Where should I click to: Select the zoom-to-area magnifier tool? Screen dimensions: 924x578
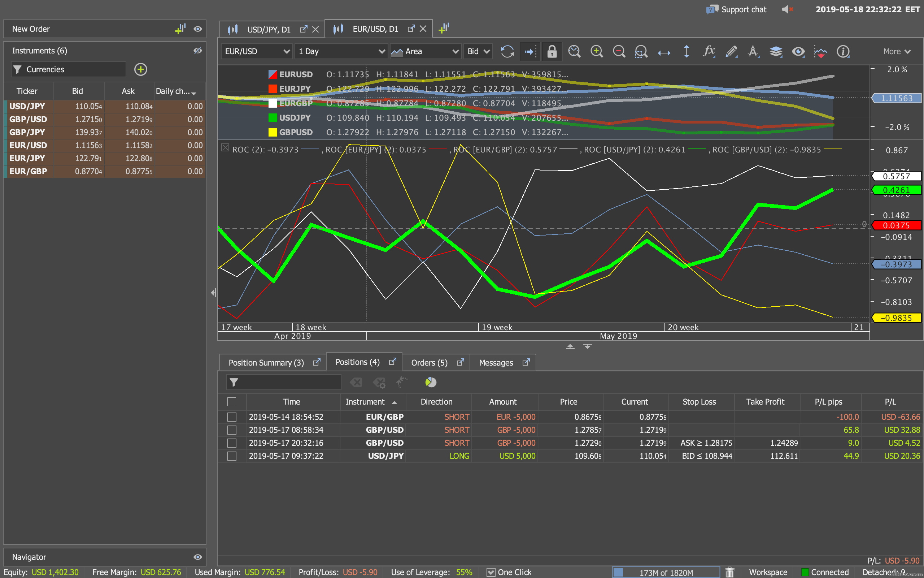[x=641, y=51]
